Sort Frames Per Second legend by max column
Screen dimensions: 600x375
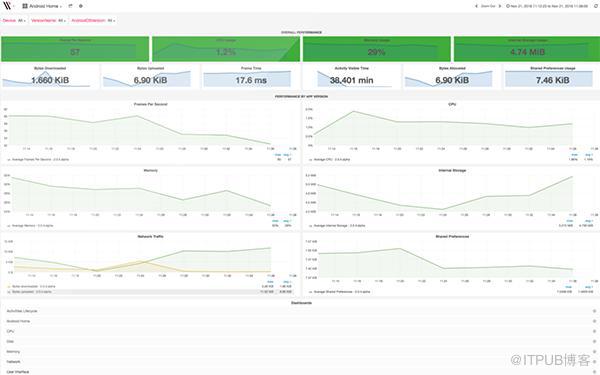278,155
